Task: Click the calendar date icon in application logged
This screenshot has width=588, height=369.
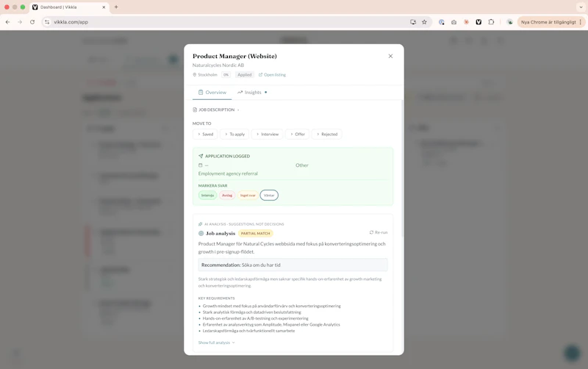Action: 200,165
